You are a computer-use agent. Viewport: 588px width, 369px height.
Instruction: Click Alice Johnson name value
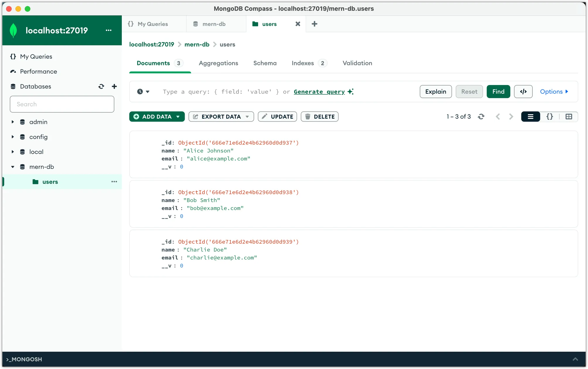[x=208, y=151]
